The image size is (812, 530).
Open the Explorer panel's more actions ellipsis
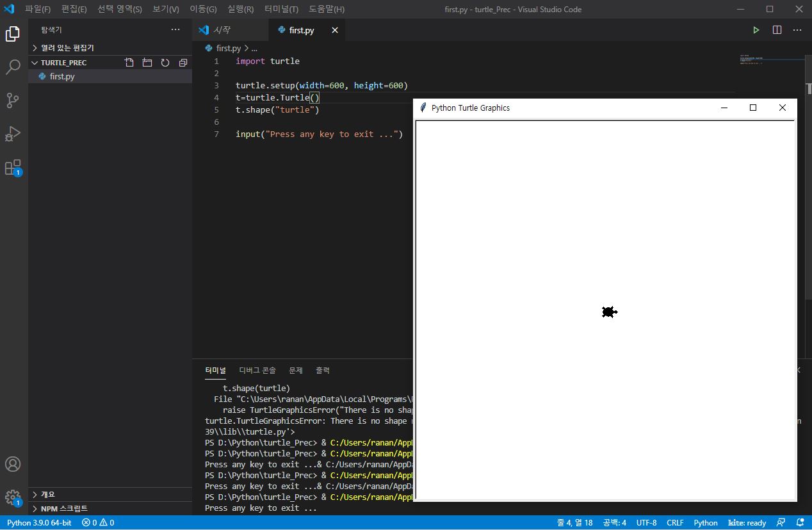(175, 30)
